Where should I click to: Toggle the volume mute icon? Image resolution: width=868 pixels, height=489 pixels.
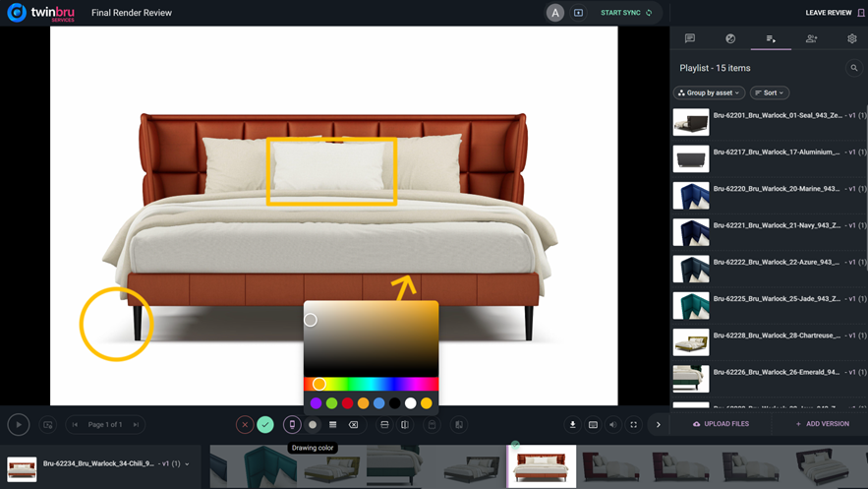pyautogui.click(x=612, y=425)
